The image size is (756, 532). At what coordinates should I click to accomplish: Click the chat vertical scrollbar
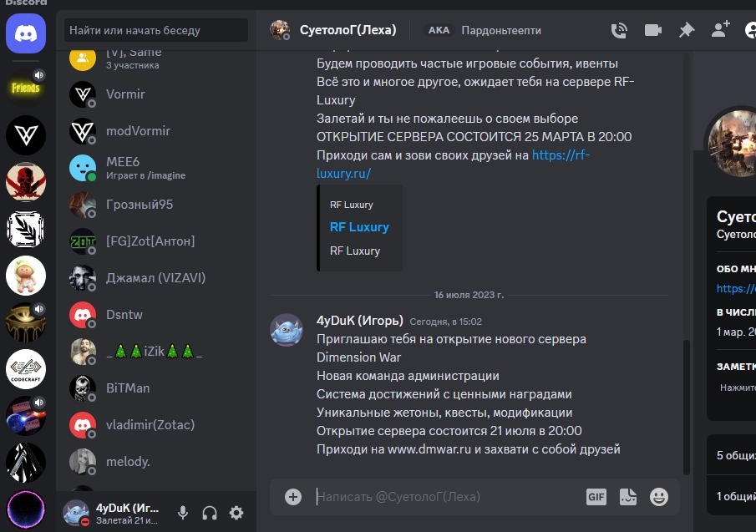pos(687,408)
